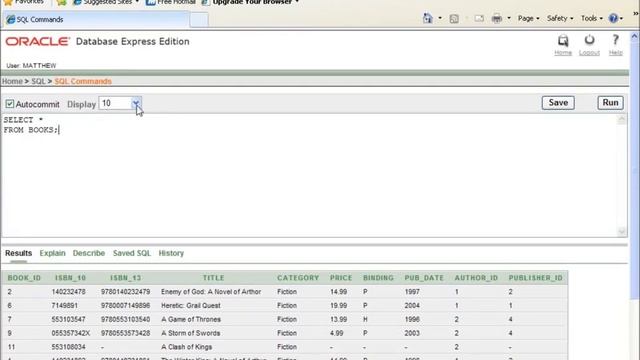Click the Oracle Home icon
Viewport: 640px width, 360px height.
pyautogui.click(x=563, y=40)
